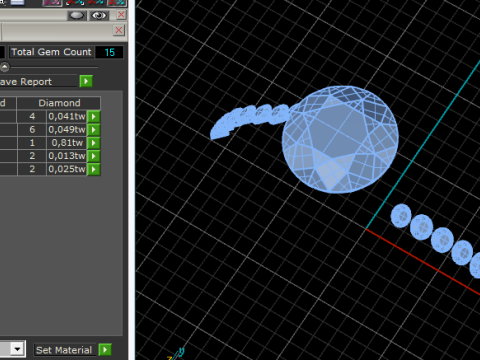The width and height of the screenshot is (480, 360).
Task: Click green arrow for 0,025tw row
Action: tap(94, 169)
